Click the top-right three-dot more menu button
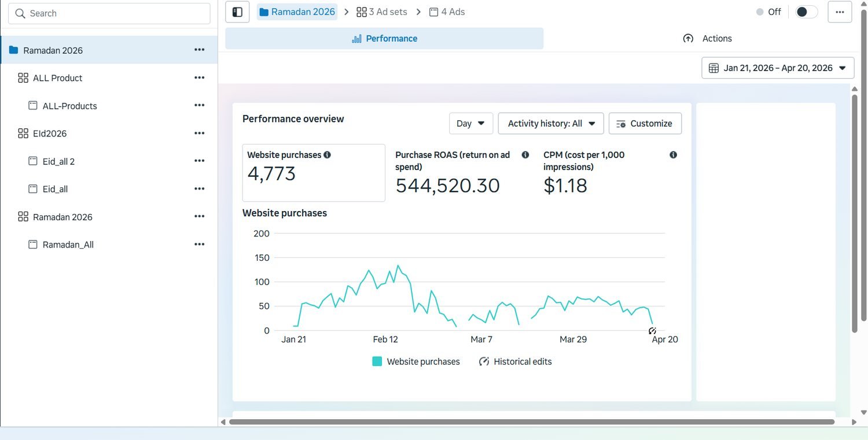 840,12
